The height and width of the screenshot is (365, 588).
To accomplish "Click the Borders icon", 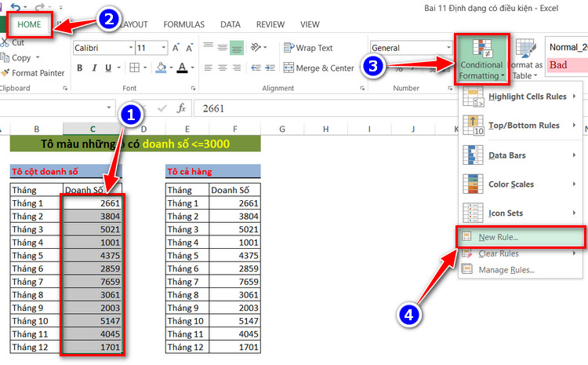I will click(x=134, y=68).
